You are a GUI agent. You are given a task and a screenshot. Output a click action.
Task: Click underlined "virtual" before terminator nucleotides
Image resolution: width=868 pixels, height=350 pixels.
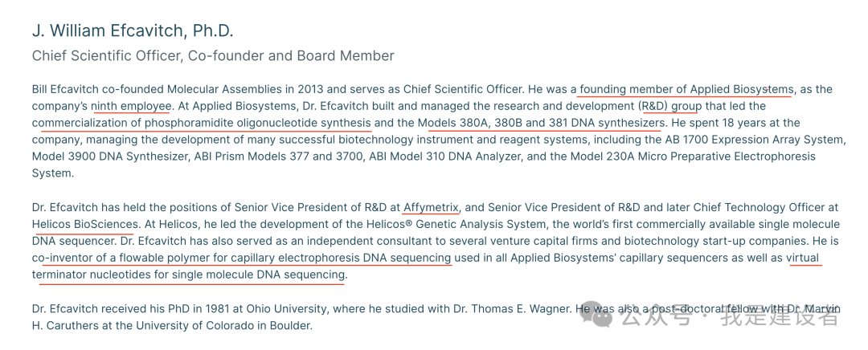[803, 258]
